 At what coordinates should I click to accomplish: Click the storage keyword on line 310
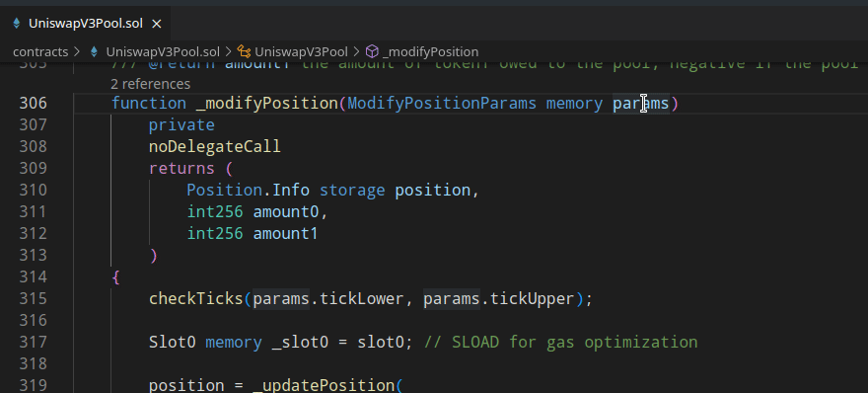pyautogui.click(x=352, y=191)
